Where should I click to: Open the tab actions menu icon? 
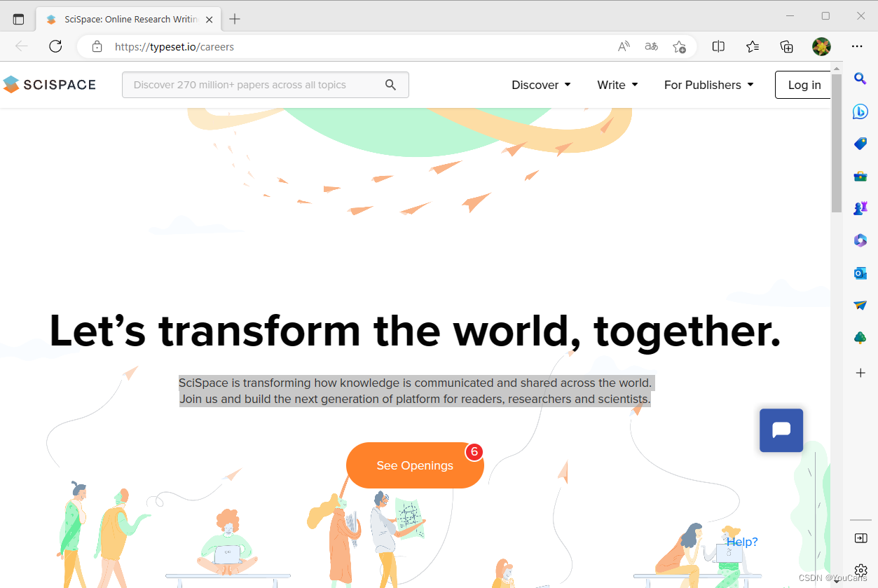(19, 19)
